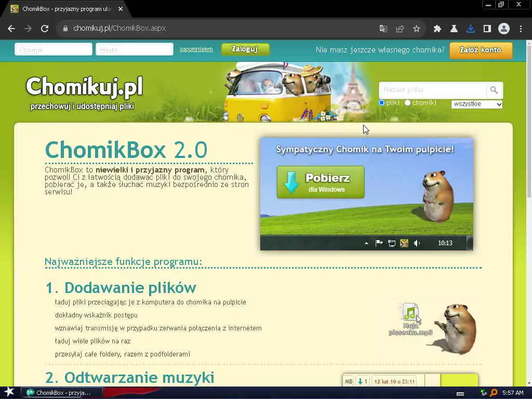Click the Pobierz dla Windows button
This screenshot has height=399, width=532.
321,182
